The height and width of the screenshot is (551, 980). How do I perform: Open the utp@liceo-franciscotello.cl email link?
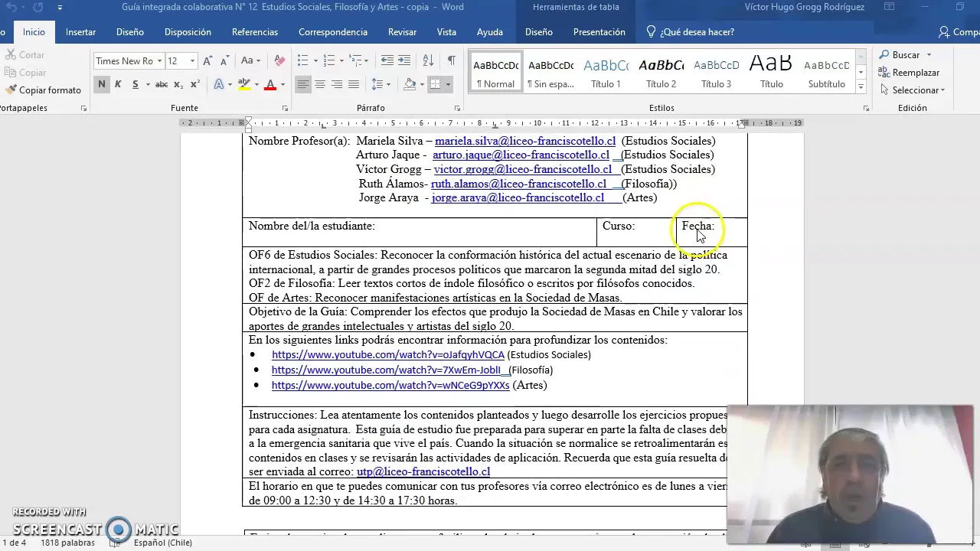(x=423, y=472)
